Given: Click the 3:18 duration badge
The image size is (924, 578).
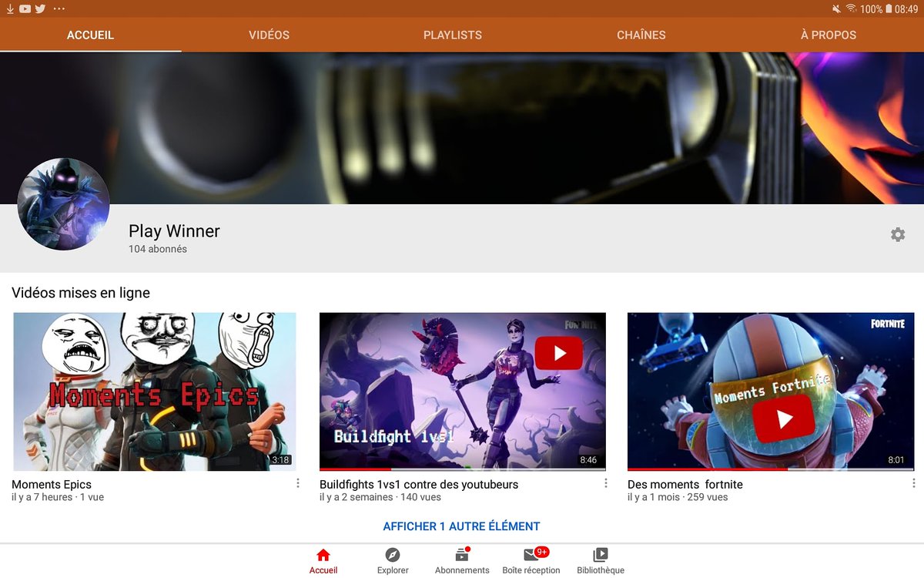Looking at the screenshot, I should click(281, 460).
